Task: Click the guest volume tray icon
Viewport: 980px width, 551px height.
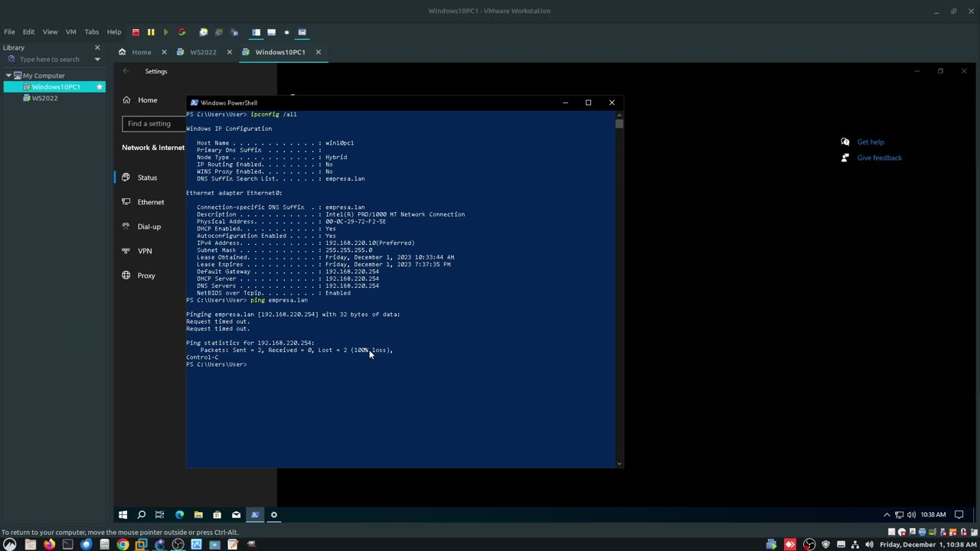Action: [x=911, y=515]
